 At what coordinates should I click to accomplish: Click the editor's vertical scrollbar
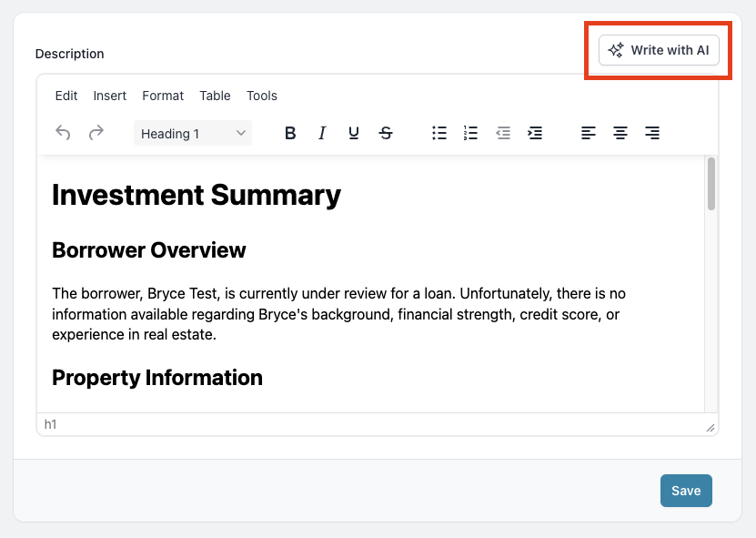[711, 184]
